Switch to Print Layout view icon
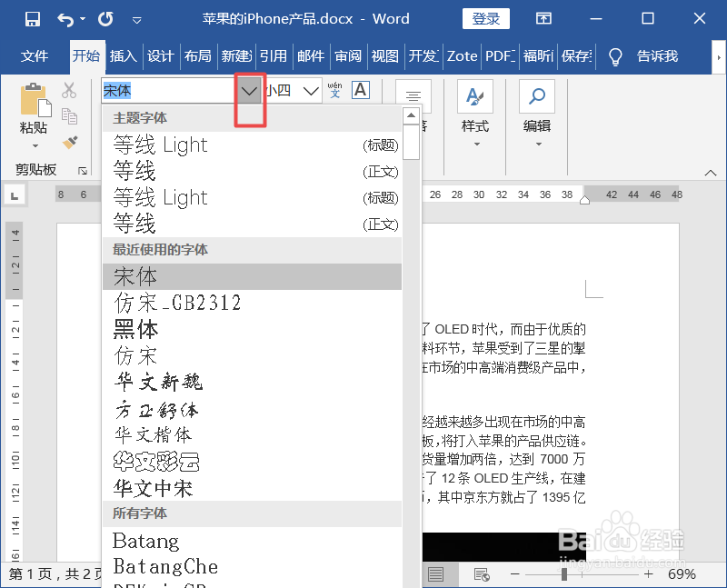 coord(435,574)
